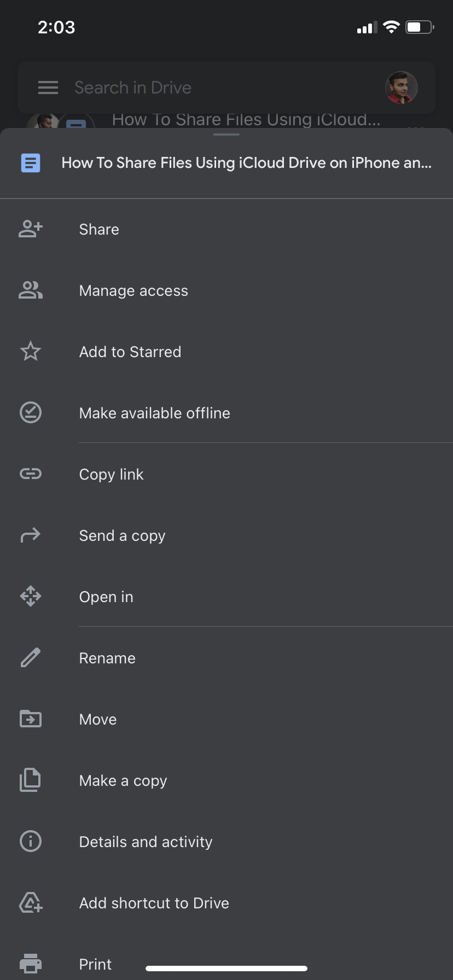This screenshot has width=453, height=980.
Task: Tap the Copy link chain icon
Action: (x=31, y=474)
